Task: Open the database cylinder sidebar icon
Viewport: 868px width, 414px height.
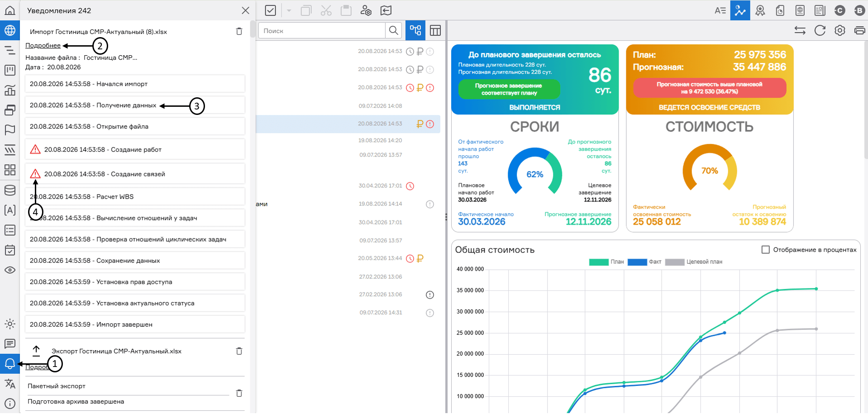Action: 10,190
